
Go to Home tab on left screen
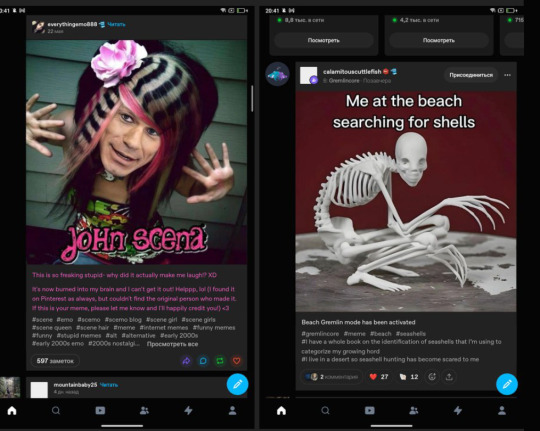[12, 410]
